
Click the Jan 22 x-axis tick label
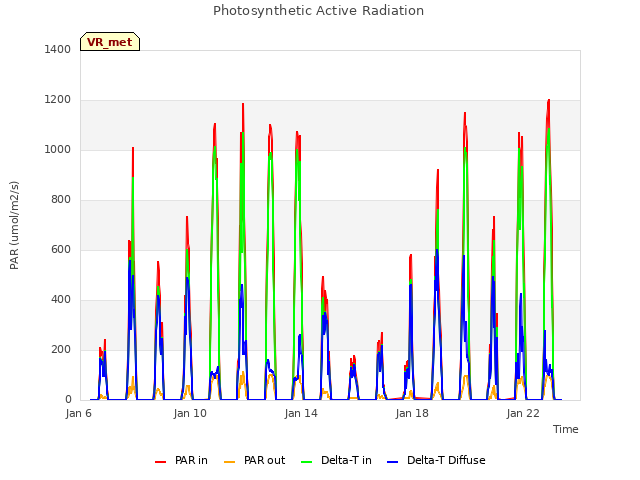tap(523, 413)
